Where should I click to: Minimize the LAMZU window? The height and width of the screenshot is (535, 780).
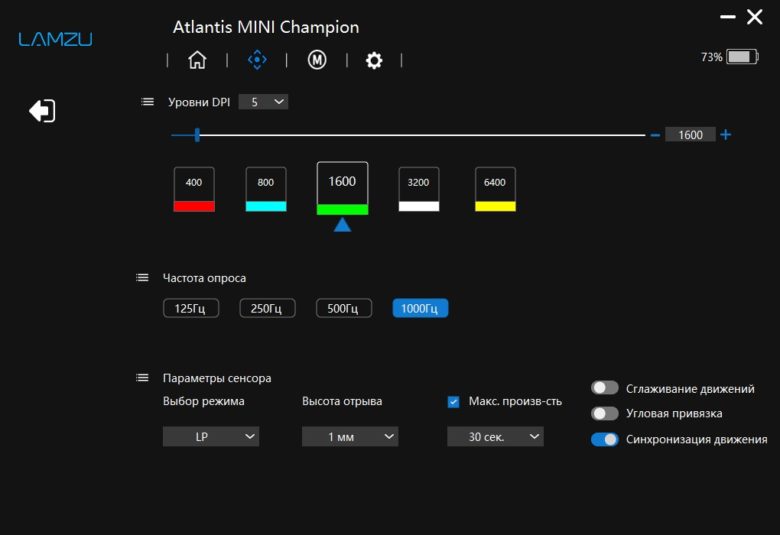[728, 17]
